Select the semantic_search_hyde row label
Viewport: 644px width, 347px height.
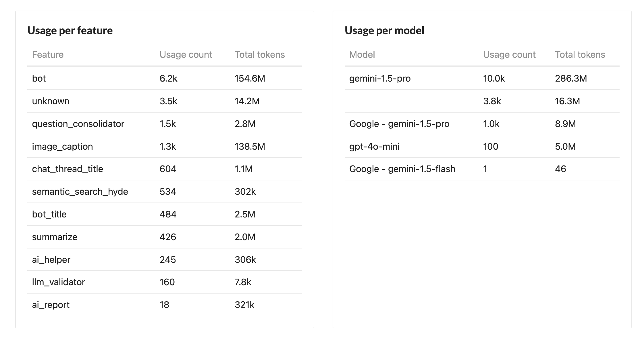(80, 192)
